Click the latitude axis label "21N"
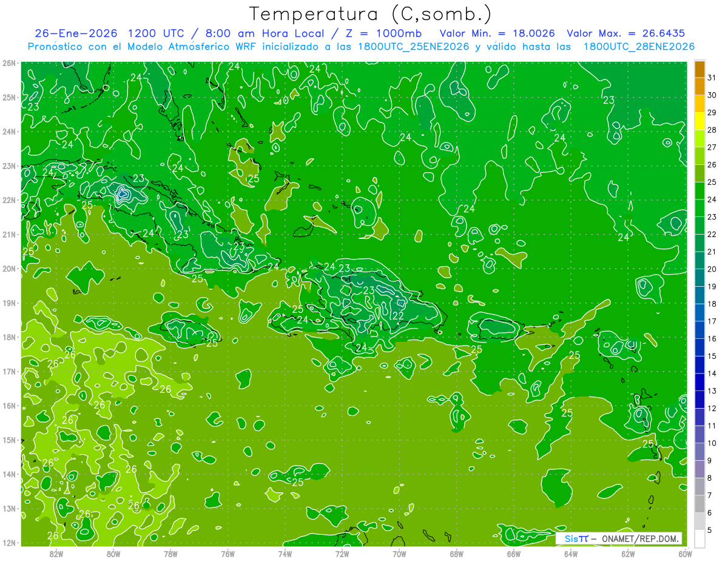The width and height of the screenshot is (728, 562). [9, 234]
